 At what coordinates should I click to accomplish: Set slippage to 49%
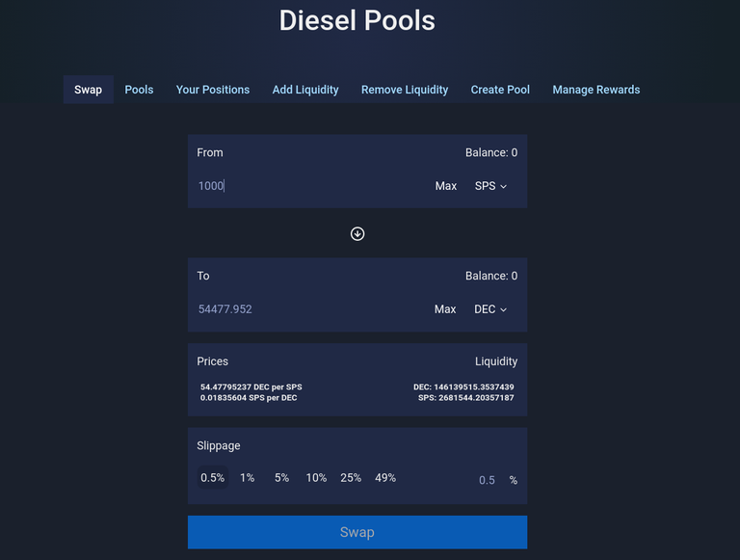385,478
